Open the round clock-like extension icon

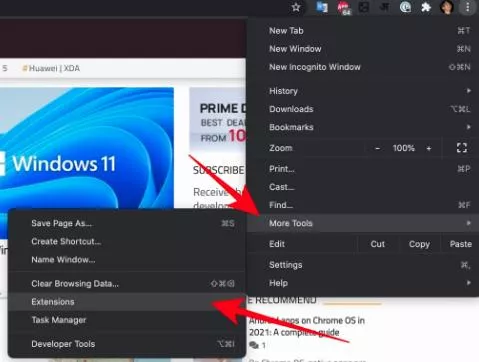point(405,7)
